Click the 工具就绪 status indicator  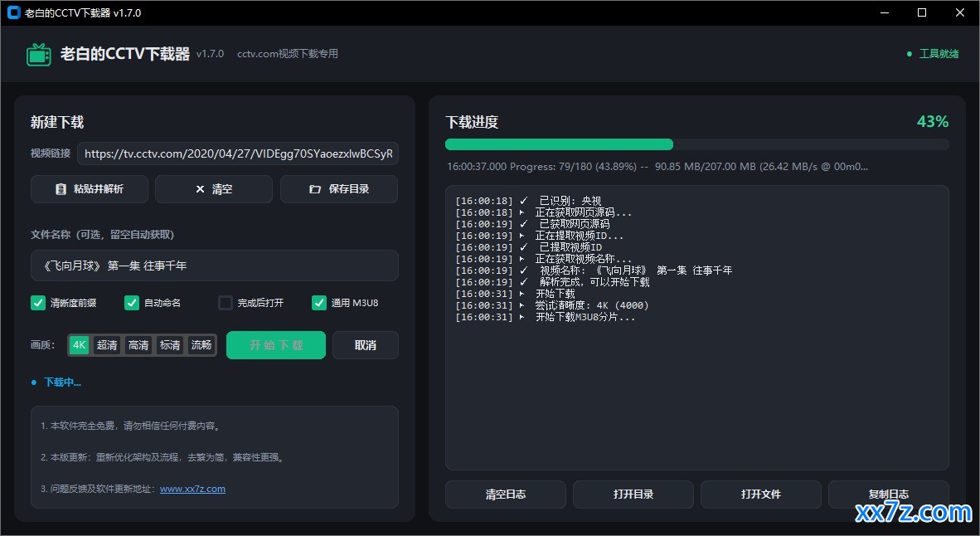(933, 54)
